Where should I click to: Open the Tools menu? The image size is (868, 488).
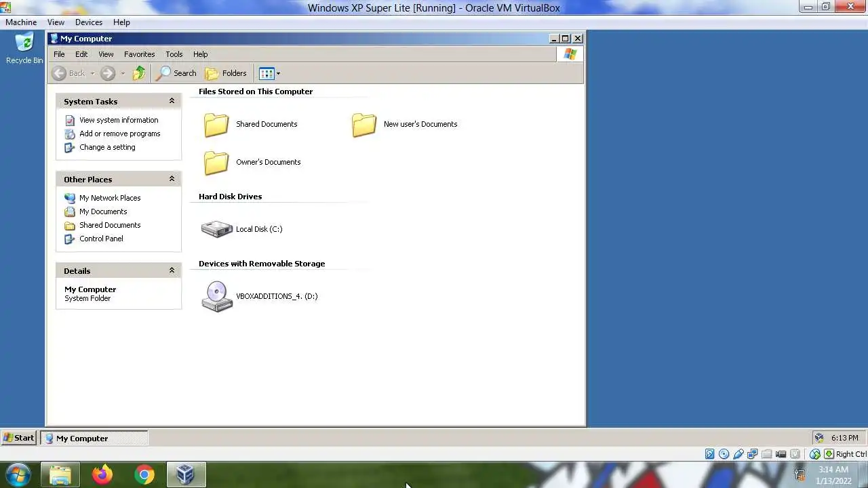[x=174, y=54]
